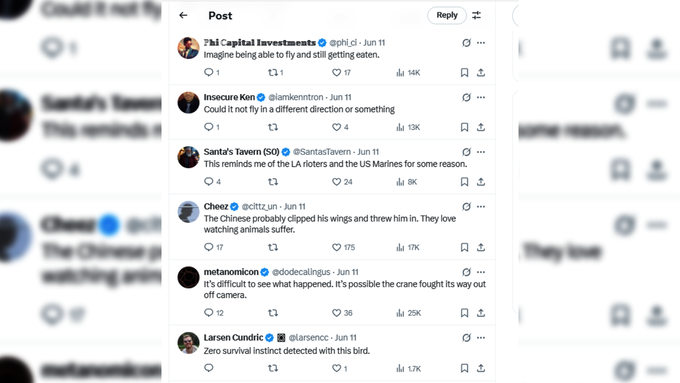Open @dodecalingus profile handle link
Viewport: 680px width, 383px height.
coord(301,272)
